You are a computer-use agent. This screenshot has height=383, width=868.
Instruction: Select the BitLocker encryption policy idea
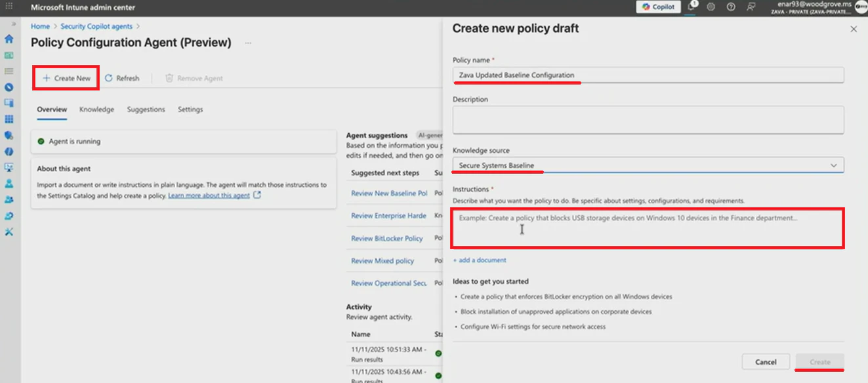coord(566,296)
